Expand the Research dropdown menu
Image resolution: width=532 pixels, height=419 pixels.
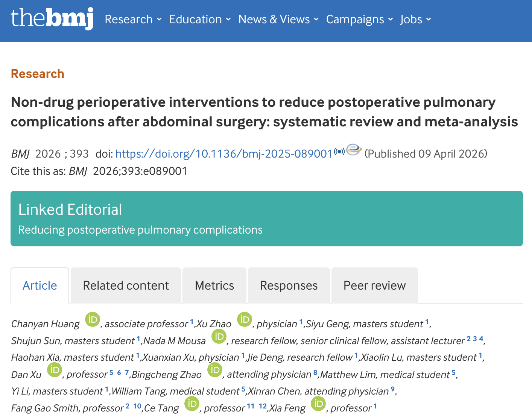coord(133,20)
